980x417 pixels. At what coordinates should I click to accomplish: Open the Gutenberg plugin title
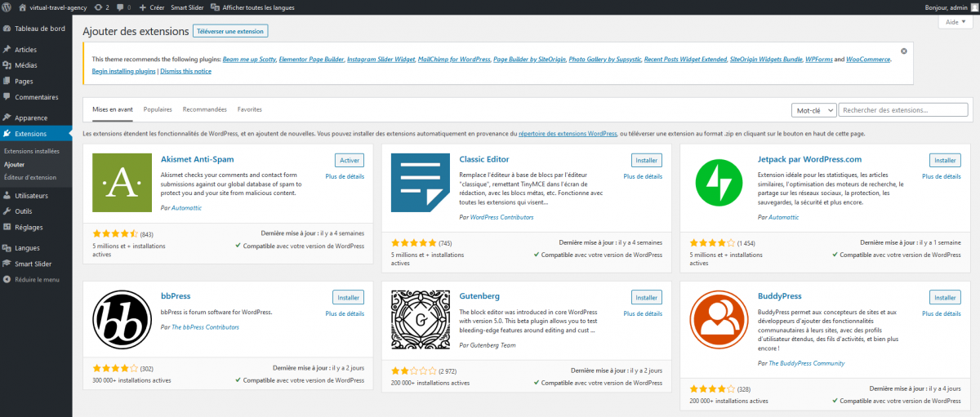pyautogui.click(x=479, y=296)
